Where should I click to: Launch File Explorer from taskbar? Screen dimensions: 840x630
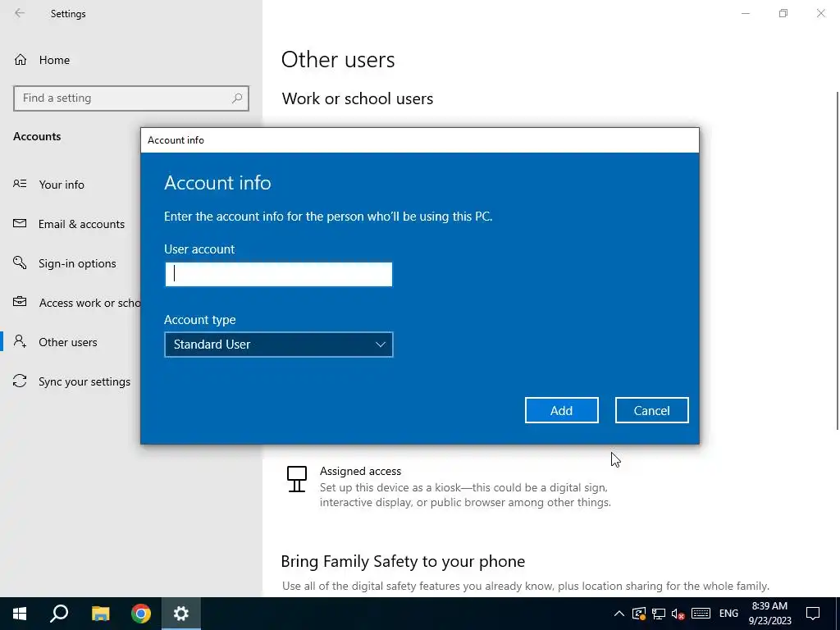[x=100, y=614]
